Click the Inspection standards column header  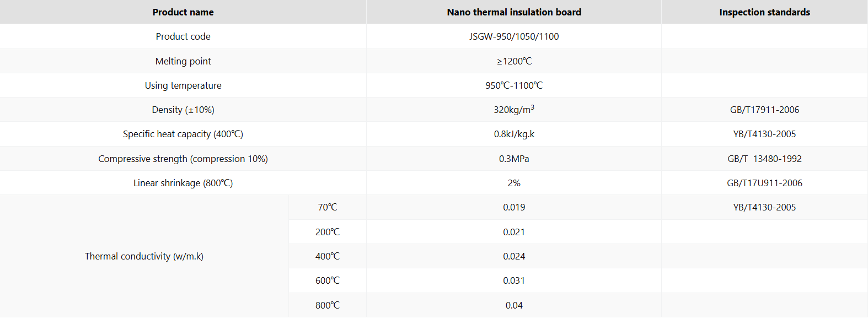764,12
